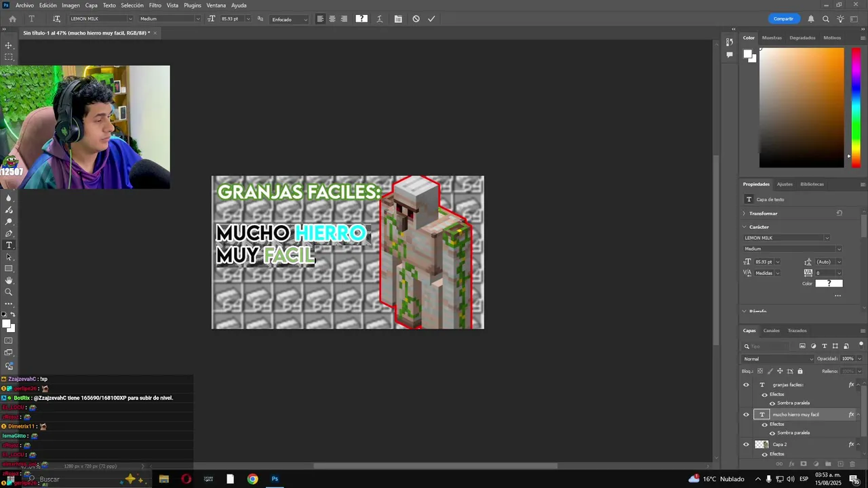The height and width of the screenshot is (488, 868).
Task: Select the Hand tool
Action: click(x=9, y=280)
